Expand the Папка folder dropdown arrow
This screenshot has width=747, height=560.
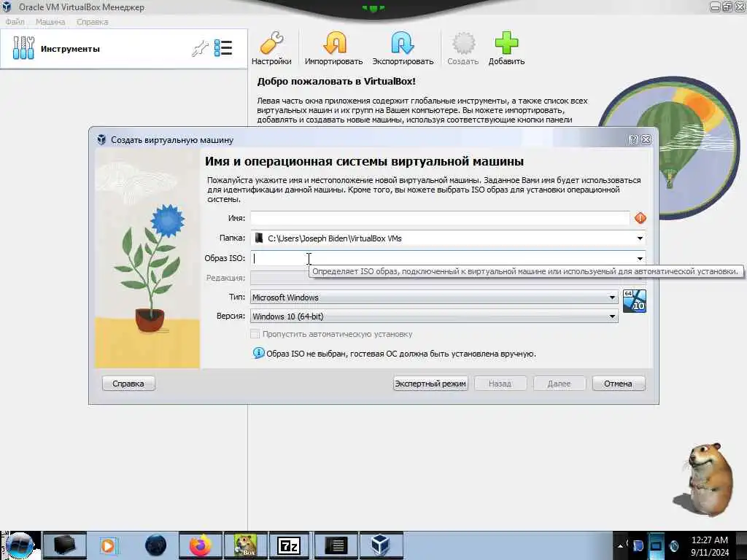tap(640, 238)
